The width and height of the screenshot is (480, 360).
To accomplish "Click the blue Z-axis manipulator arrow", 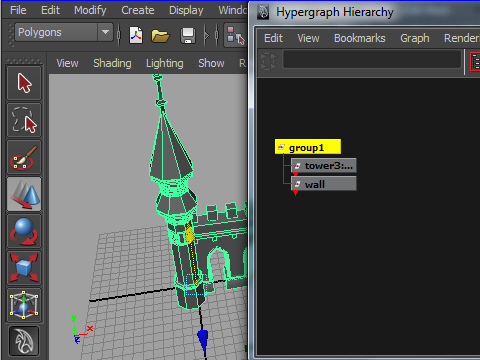I will click(203, 340).
